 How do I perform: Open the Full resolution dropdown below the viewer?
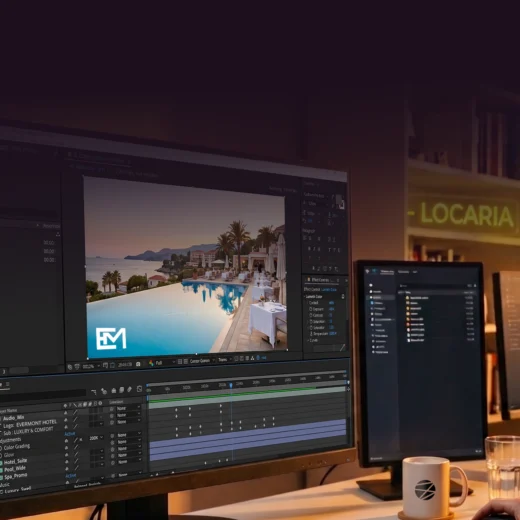click(x=165, y=362)
